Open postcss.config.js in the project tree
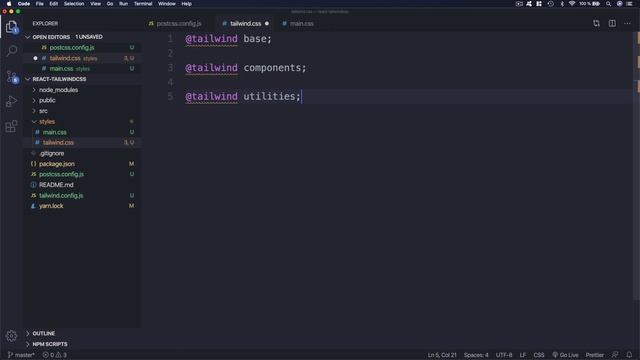640x360 pixels. (x=83, y=174)
